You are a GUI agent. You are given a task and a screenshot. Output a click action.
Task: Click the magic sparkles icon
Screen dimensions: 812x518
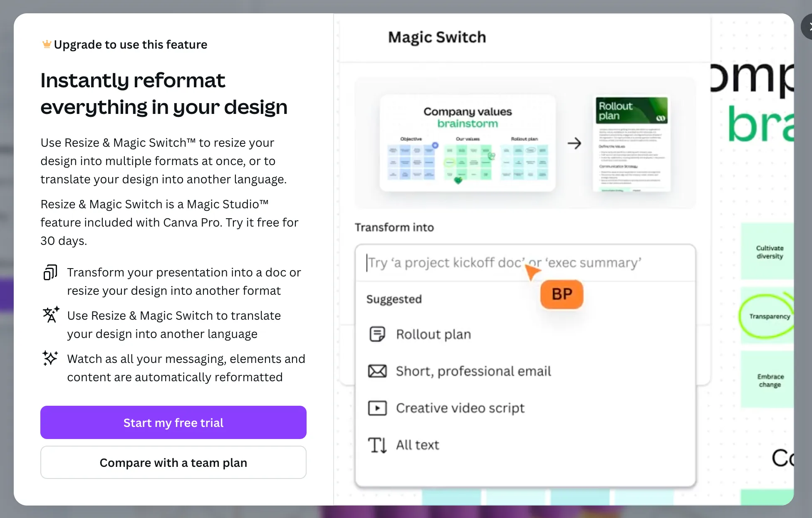point(50,358)
